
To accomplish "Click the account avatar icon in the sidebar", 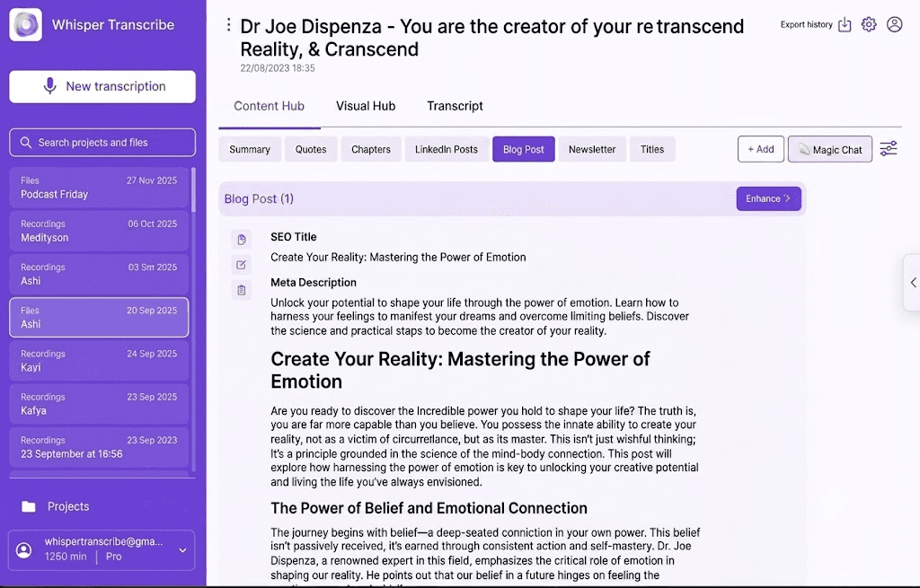I will 24,550.
